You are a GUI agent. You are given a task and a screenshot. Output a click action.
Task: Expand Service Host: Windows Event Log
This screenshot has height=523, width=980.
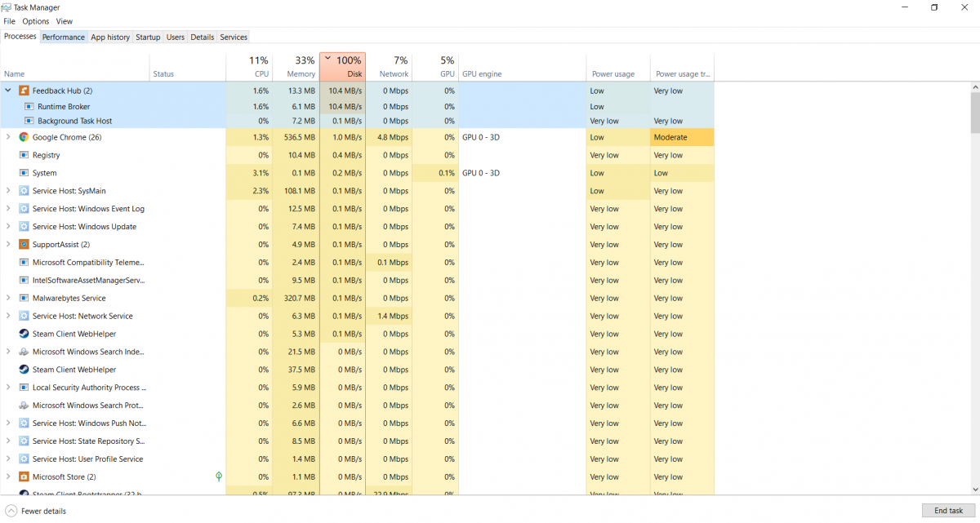tap(8, 209)
